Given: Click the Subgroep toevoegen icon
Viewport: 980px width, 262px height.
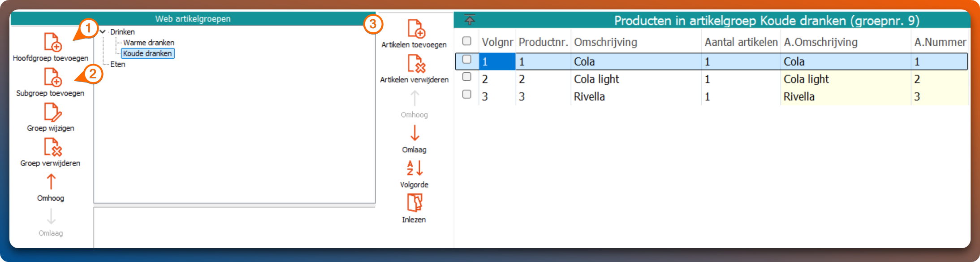Looking at the screenshot, I should coord(52,77).
